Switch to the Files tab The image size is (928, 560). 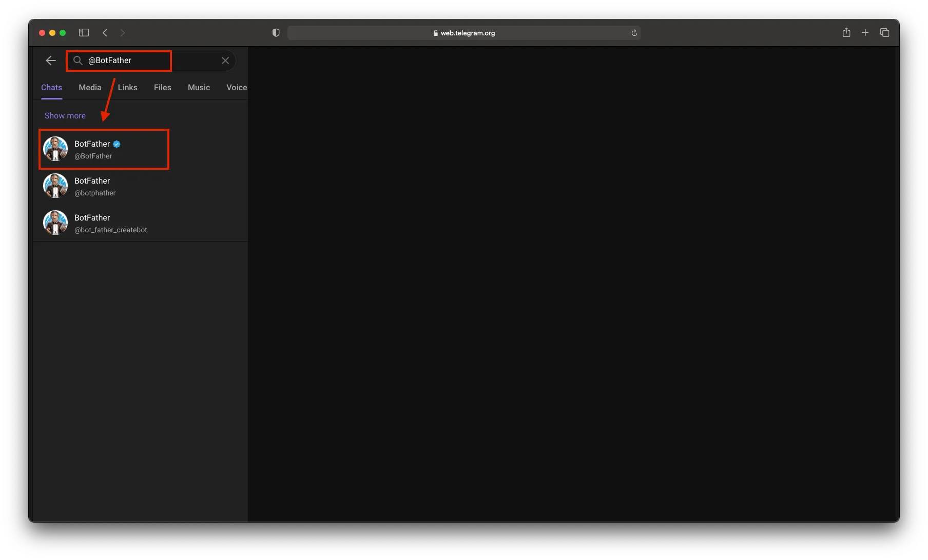coord(163,88)
